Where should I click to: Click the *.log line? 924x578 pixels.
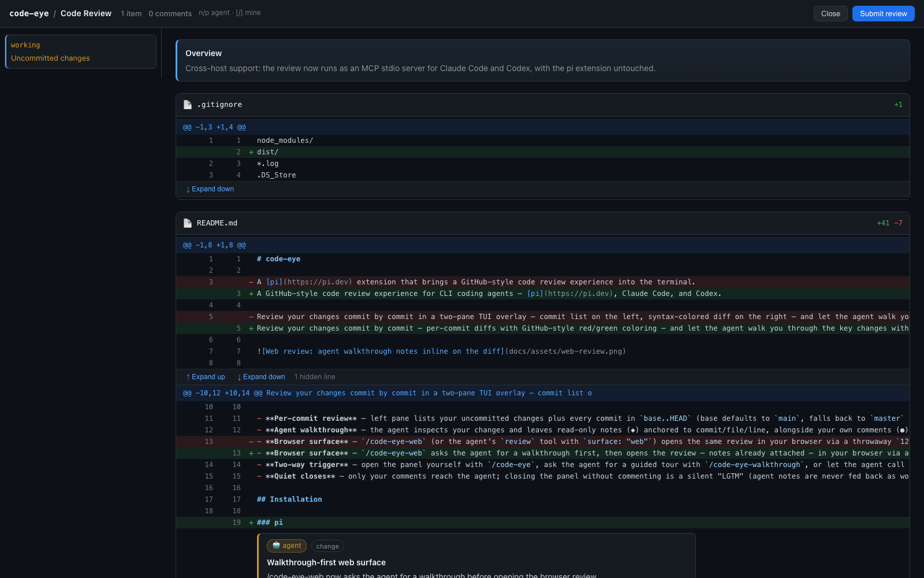coord(543,164)
